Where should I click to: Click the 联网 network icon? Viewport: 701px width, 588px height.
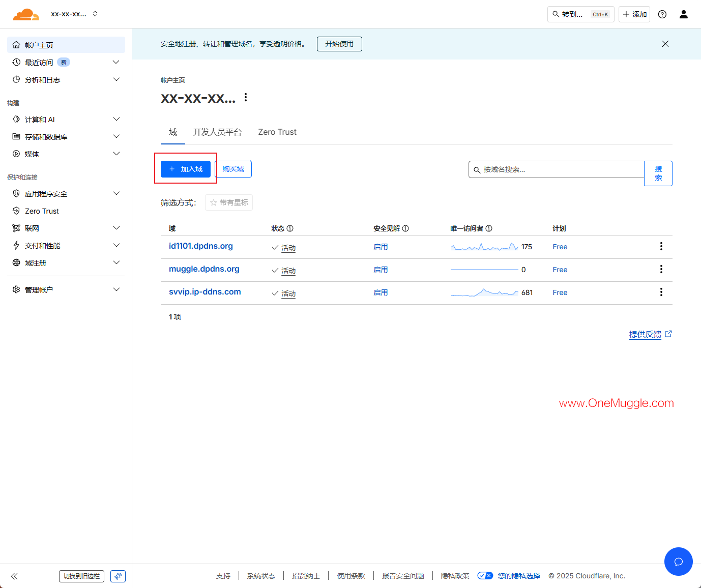point(16,228)
